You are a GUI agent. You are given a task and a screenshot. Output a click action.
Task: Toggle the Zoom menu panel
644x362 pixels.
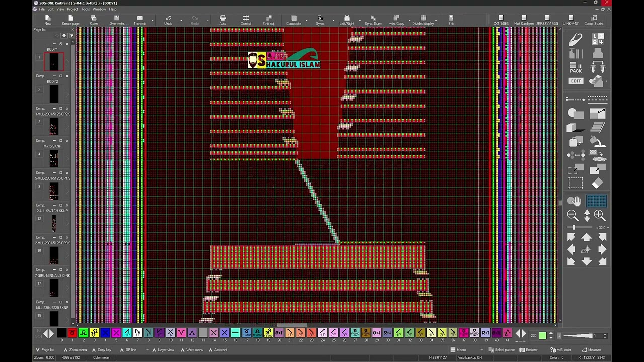75,350
